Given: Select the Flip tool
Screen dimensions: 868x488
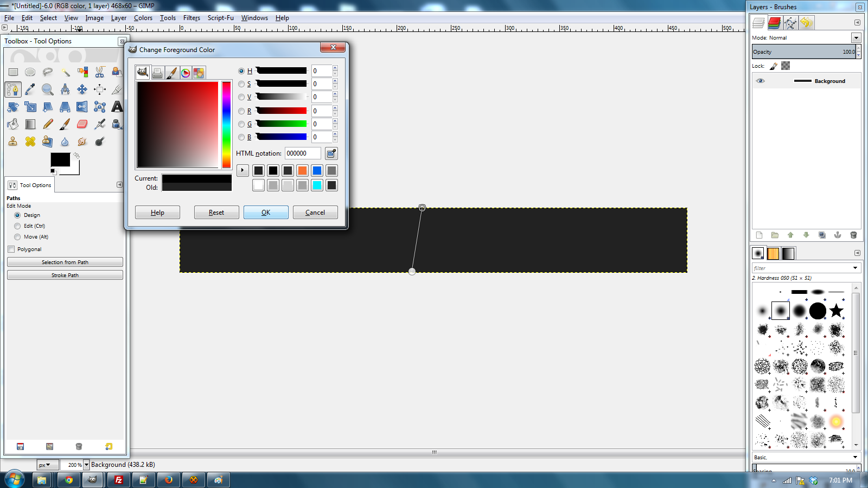Looking at the screenshot, I should coord(82,107).
